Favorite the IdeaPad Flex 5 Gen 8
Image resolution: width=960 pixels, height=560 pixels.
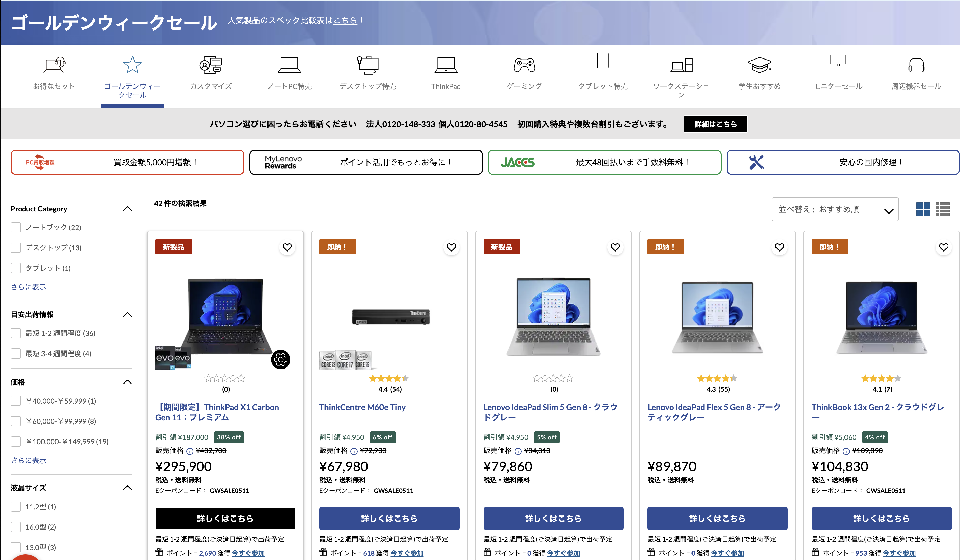point(780,247)
